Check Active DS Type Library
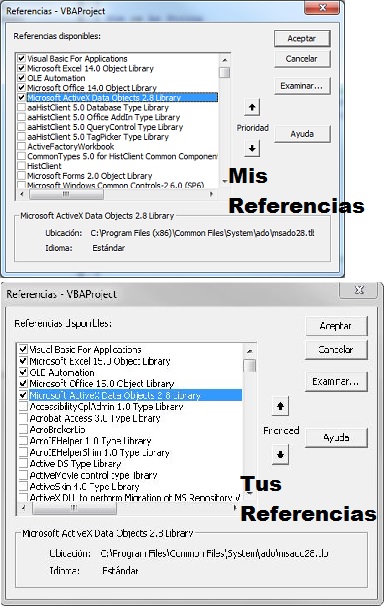This screenshot has width=384, height=609. pos(23,464)
